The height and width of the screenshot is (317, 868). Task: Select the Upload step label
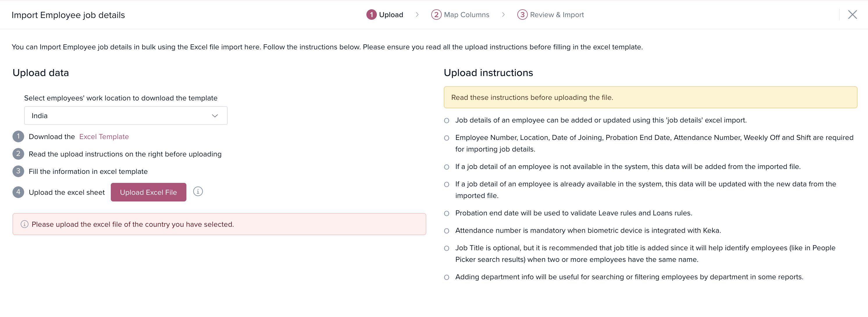391,15
